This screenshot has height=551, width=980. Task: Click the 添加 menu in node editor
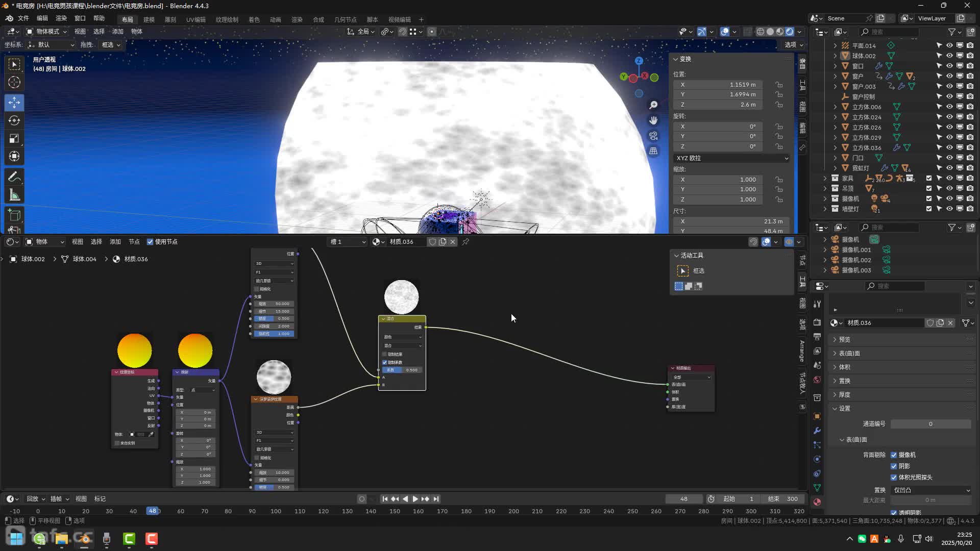coord(115,242)
